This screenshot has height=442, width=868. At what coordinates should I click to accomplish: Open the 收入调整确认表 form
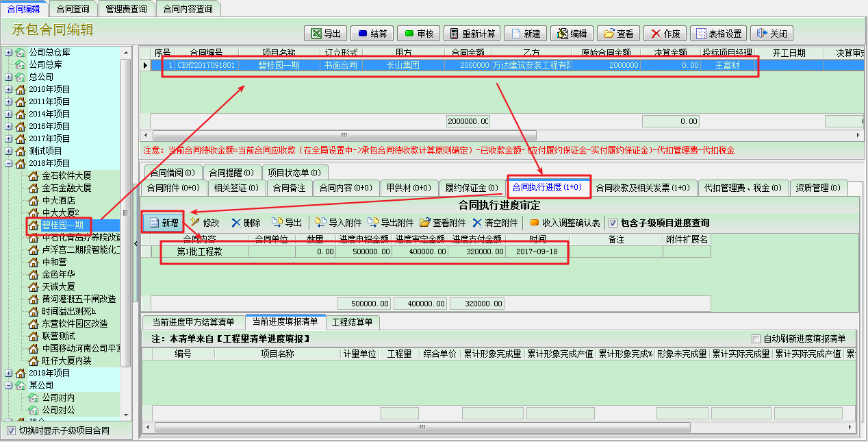tap(565, 223)
